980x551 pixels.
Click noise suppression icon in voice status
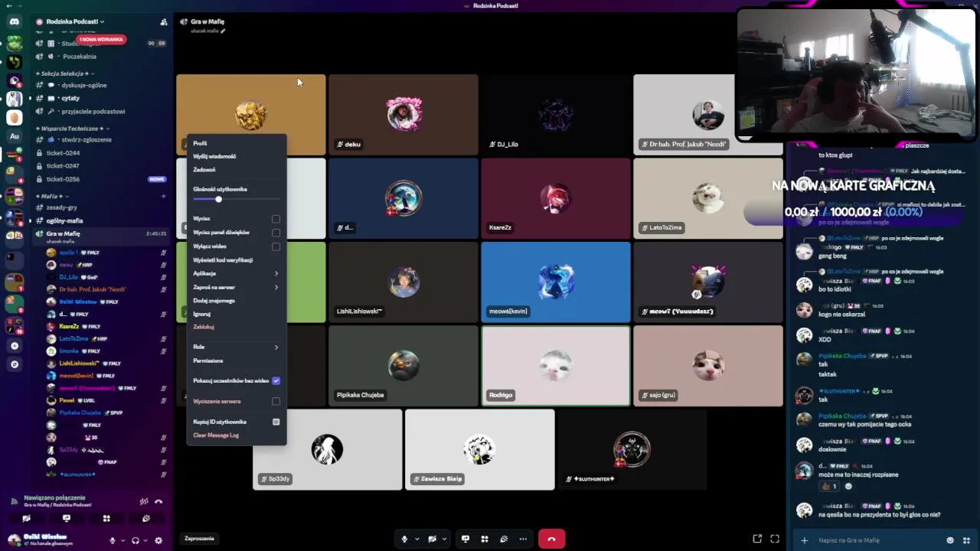tap(144, 501)
